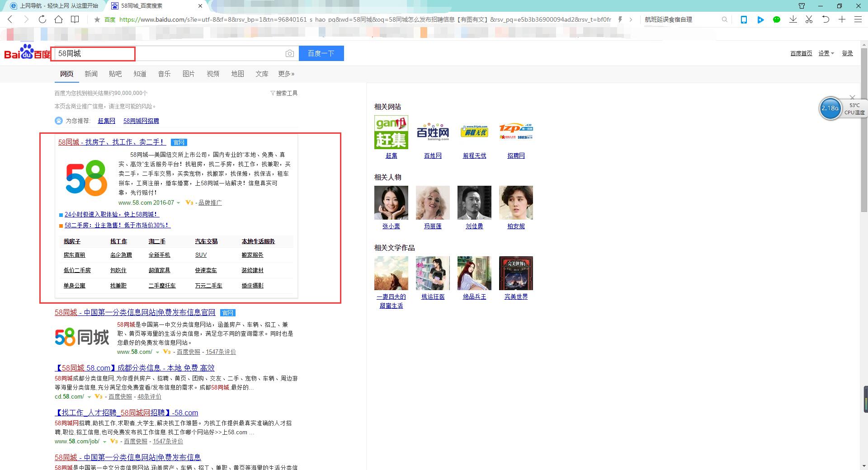Go forward with the browser forward arrow

pyautogui.click(x=26, y=19)
